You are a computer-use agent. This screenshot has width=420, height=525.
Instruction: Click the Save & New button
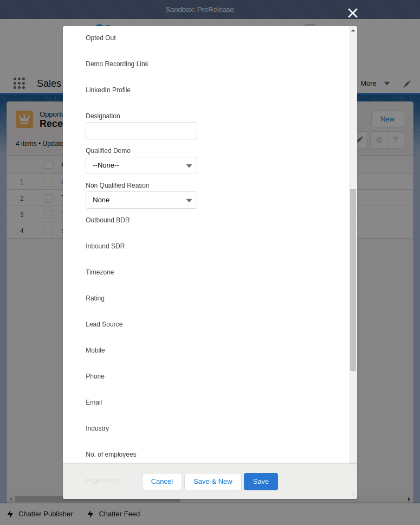click(x=212, y=482)
